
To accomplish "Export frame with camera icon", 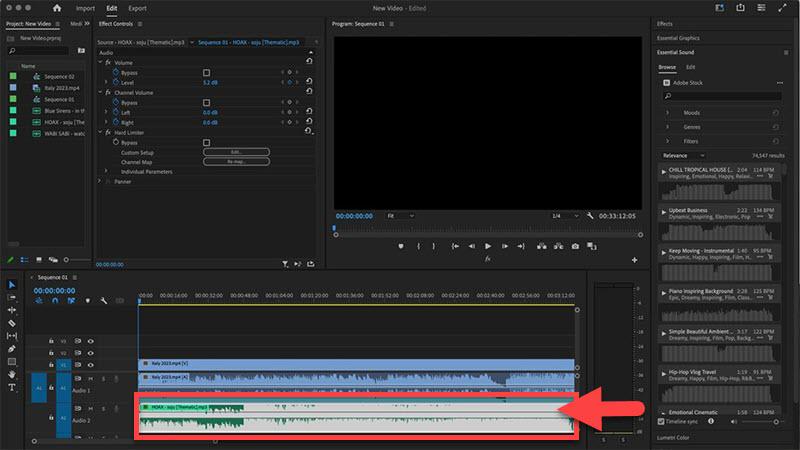I will [576, 246].
